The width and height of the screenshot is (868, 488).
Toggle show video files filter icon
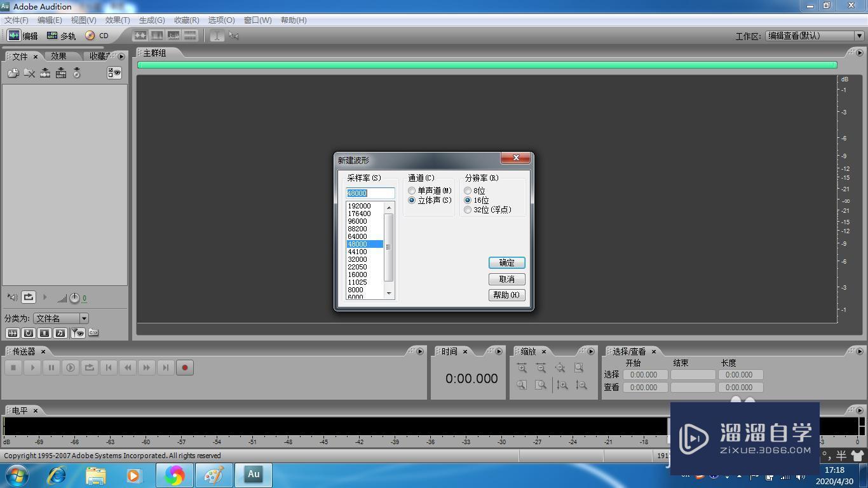44,333
